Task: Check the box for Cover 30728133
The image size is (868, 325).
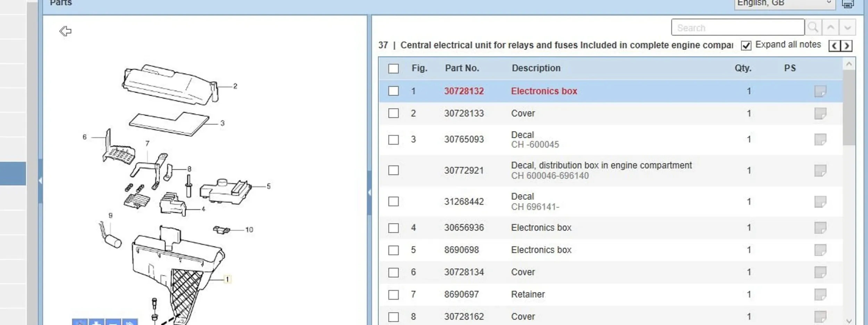Action: 393,113
